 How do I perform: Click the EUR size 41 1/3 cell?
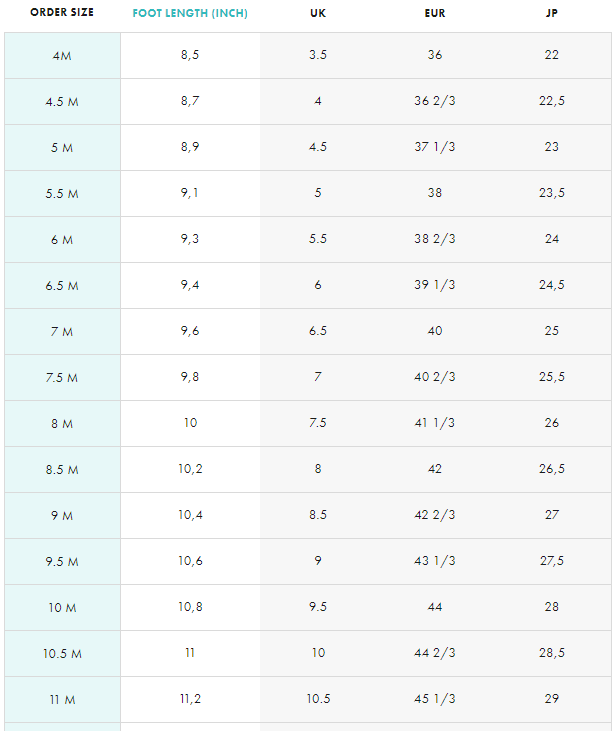[x=435, y=423]
